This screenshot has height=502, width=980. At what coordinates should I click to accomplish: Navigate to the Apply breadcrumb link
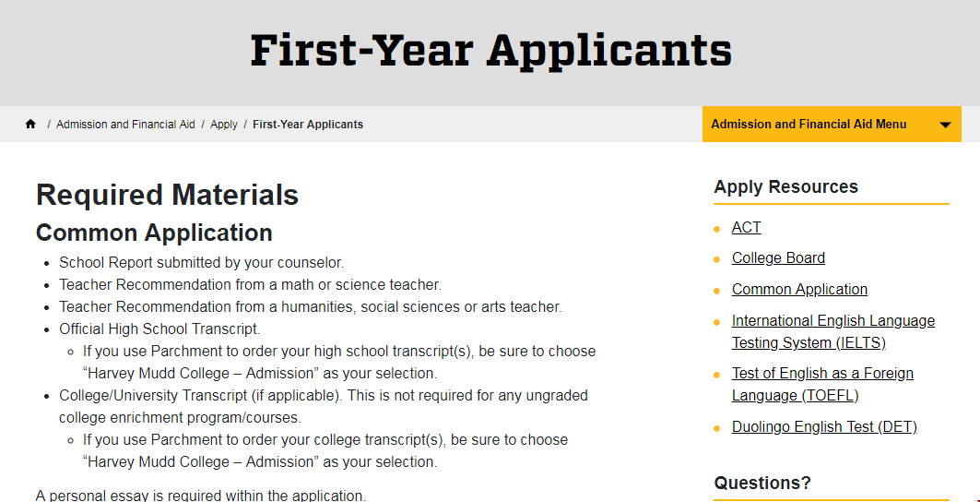[x=224, y=125]
